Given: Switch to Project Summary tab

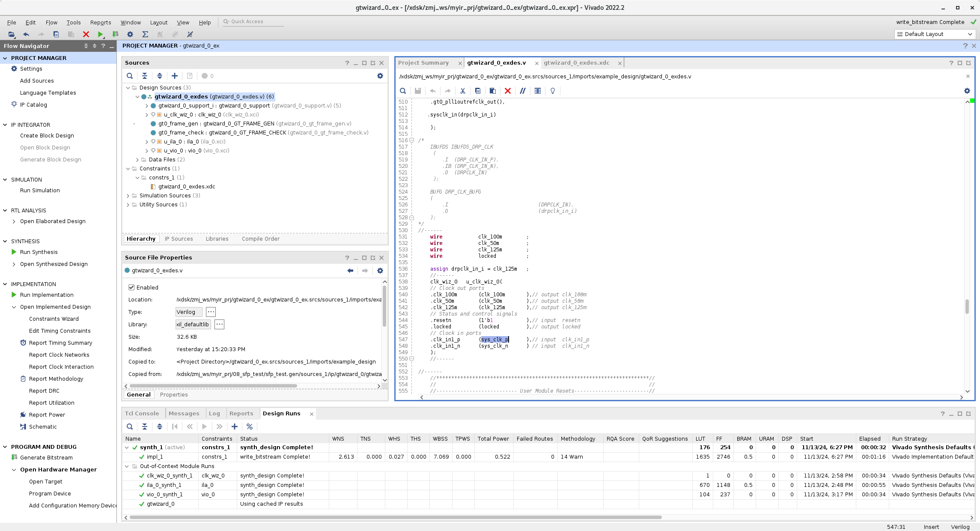Looking at the screenshot, I should click(423, 63).
